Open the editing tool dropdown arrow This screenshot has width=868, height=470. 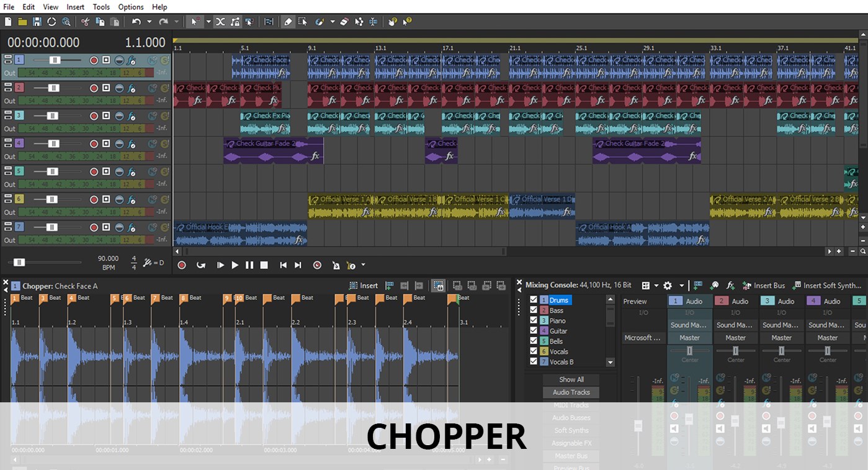point(208,22)
